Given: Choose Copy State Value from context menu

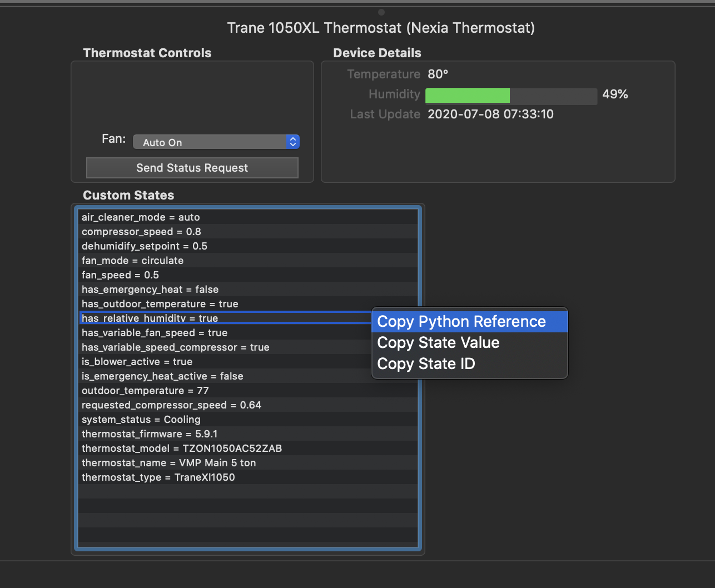Looking at the screenshot, I should (x=469, y=343).
